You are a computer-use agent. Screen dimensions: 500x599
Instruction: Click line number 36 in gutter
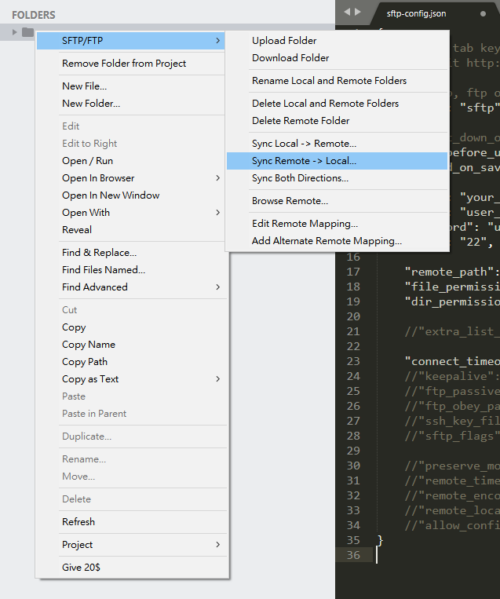click(x=353, y=555)
